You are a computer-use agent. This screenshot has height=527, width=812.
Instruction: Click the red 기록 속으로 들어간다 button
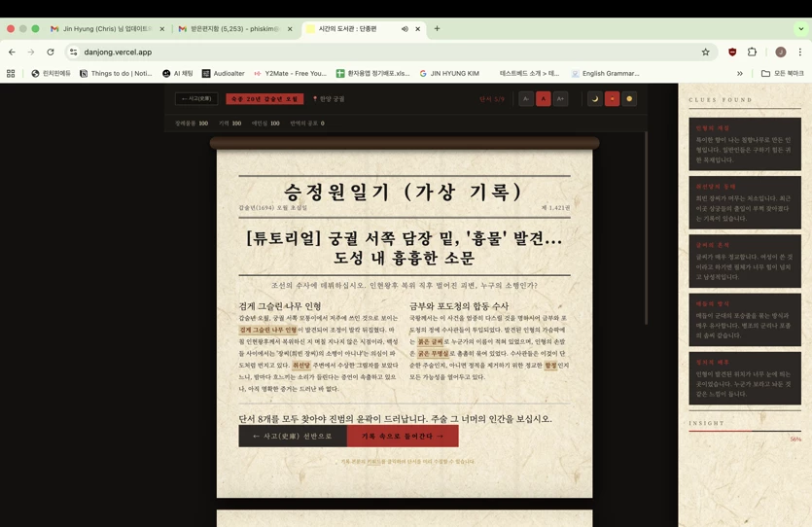click(x=403, y=437)
